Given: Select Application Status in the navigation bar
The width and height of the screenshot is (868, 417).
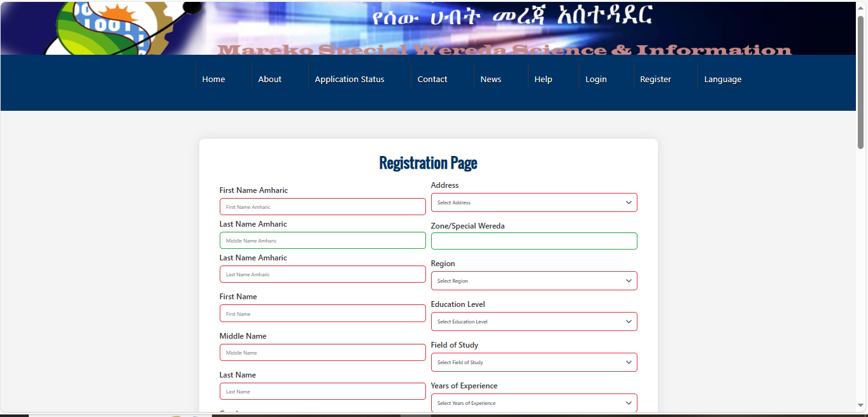Looking at the screenshot, I should pos(350,79).
